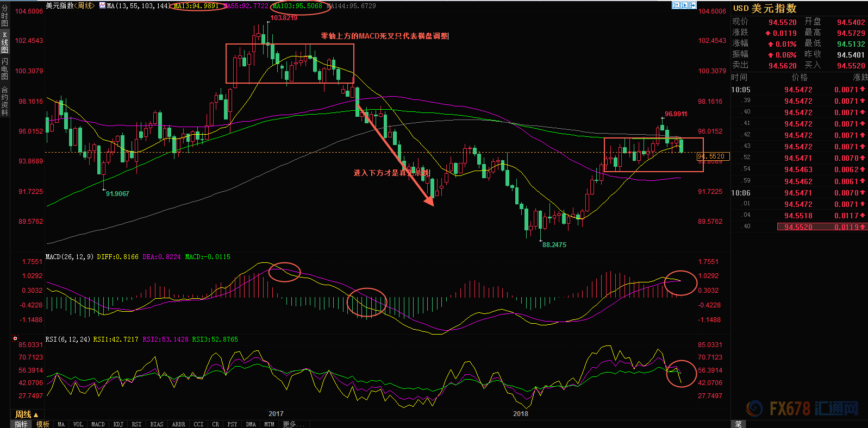Apply the PSY indicator from bottom bar
868x428 pixels.
pos(232,424)
